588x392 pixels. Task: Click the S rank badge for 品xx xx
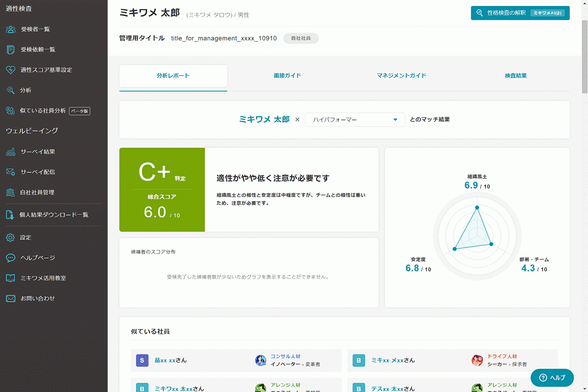point(142,360)
